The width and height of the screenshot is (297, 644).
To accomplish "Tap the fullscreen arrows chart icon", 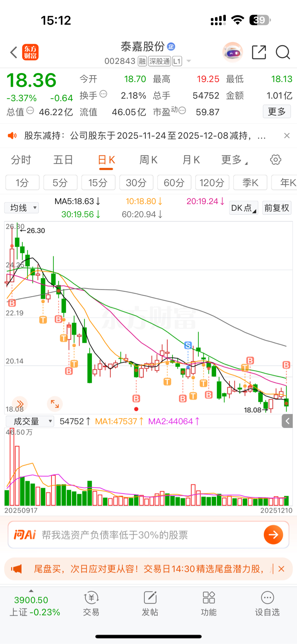I will [x=55, y=404].
